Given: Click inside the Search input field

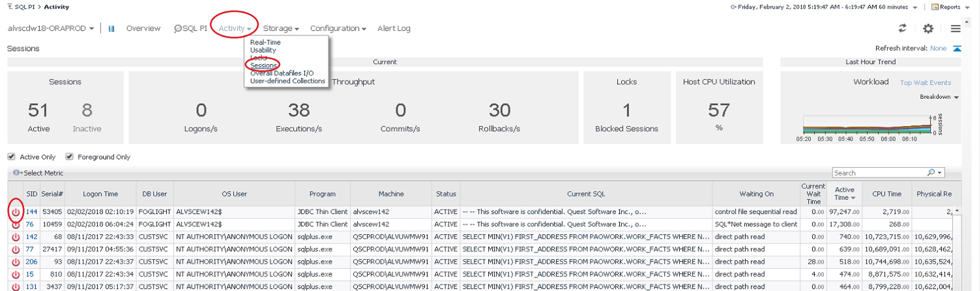Looking at the screenshot, I should point(879,173).
